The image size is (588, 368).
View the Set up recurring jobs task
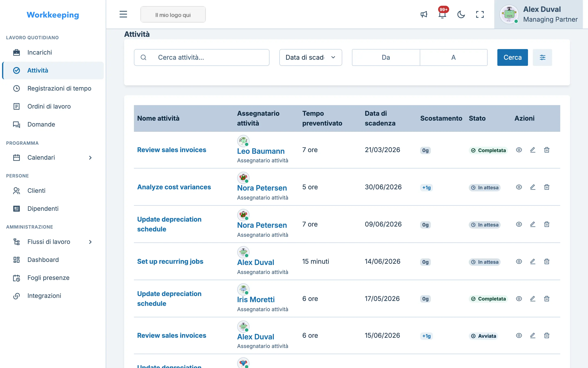point(519,262)
